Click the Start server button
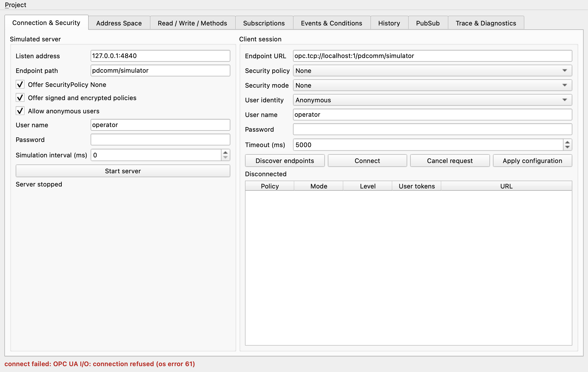 (123, 171)
